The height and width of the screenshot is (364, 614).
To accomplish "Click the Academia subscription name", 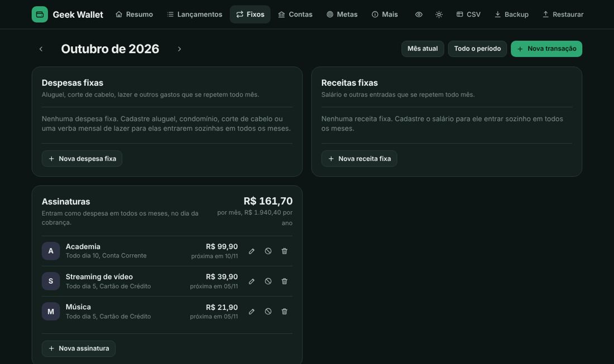I will coord(83,246).
